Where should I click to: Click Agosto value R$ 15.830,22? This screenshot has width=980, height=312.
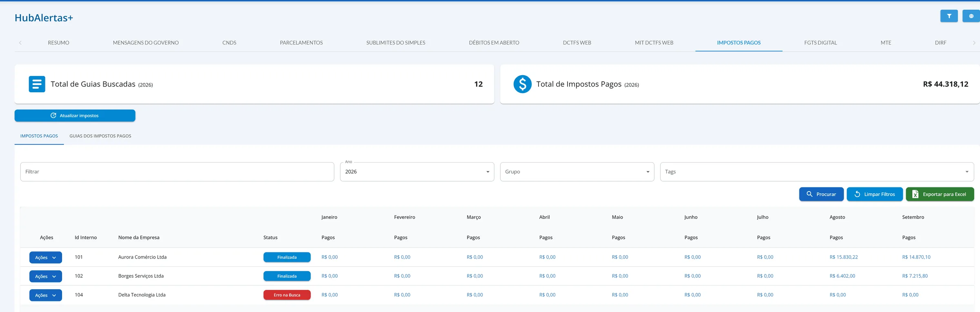[x=844, y=257]
